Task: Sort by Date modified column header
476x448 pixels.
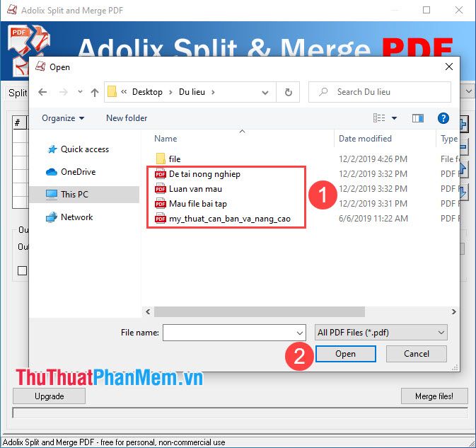Action: click(x=365, y=139)
